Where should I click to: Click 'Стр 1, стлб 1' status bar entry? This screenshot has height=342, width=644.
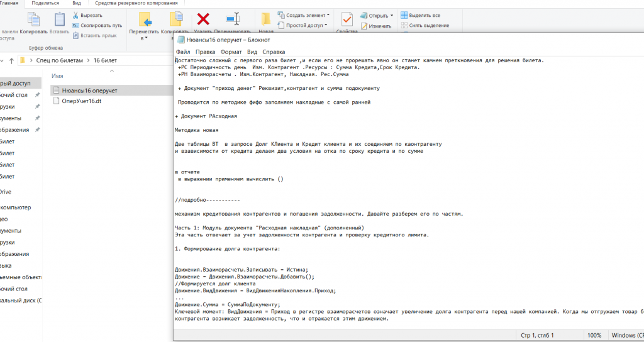coord(537,335)
